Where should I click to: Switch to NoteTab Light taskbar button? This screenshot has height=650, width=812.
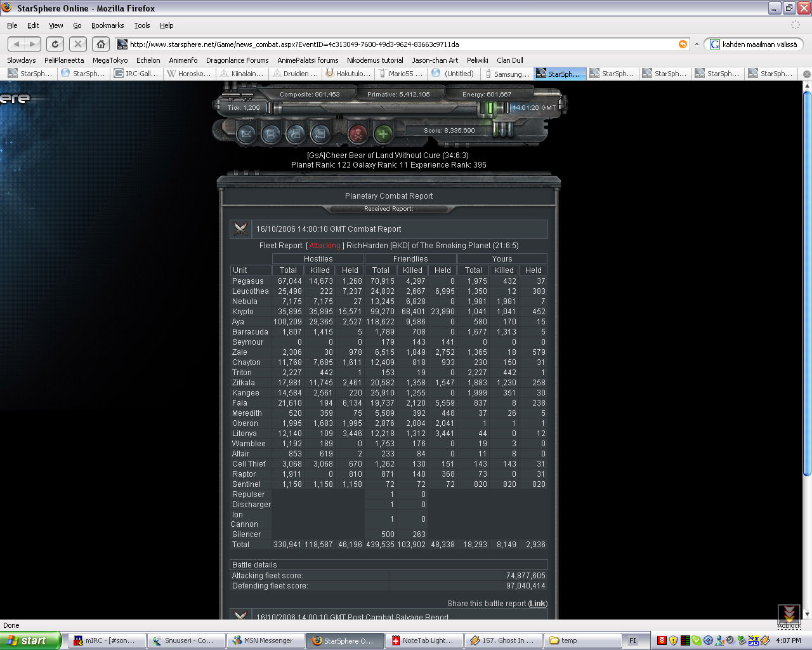[424, 640]
